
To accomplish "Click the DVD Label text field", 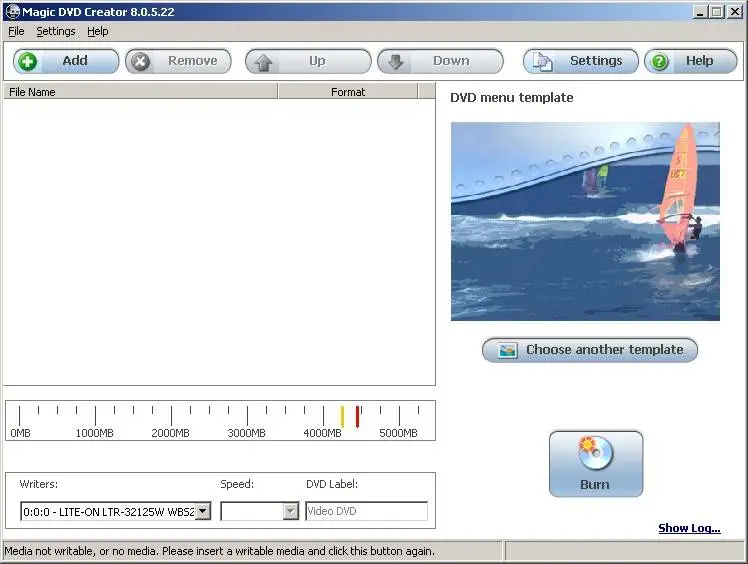I will tap(366, 511).
